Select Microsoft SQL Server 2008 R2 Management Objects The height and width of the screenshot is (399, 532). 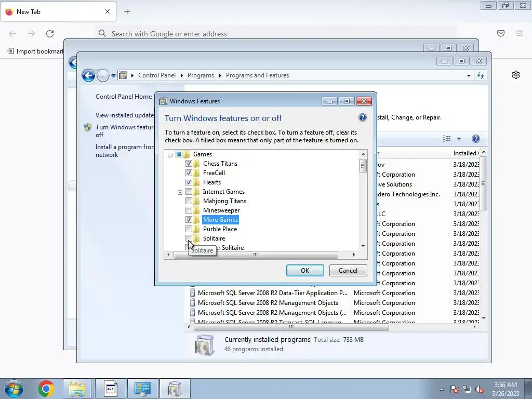click(268, 303)
